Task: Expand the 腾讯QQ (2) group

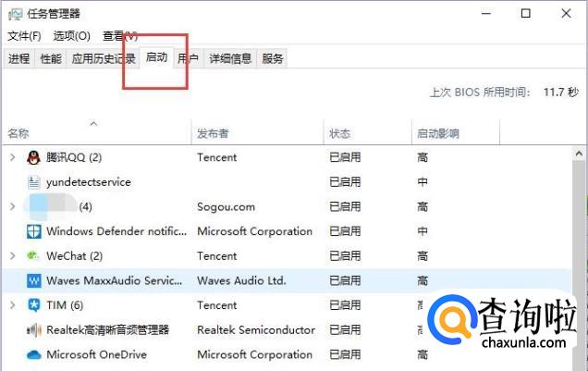Action: (x=13, y=157)
